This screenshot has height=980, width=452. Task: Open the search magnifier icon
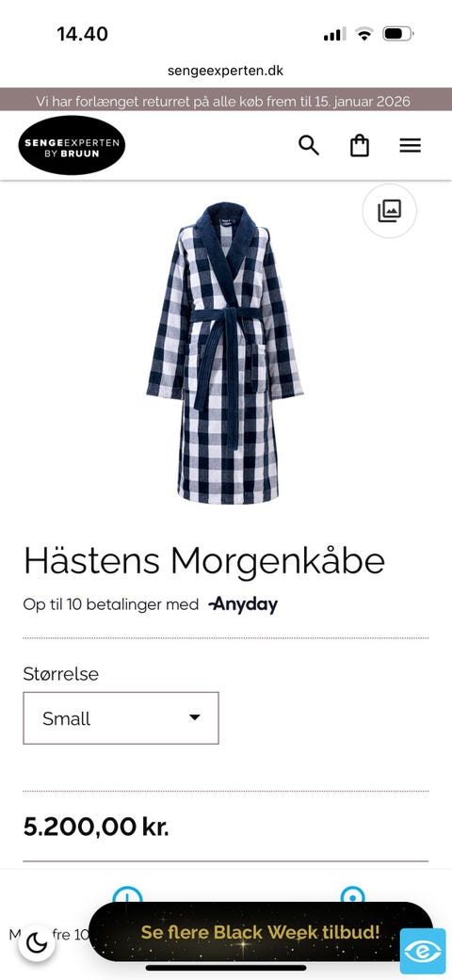click(309, 146)
